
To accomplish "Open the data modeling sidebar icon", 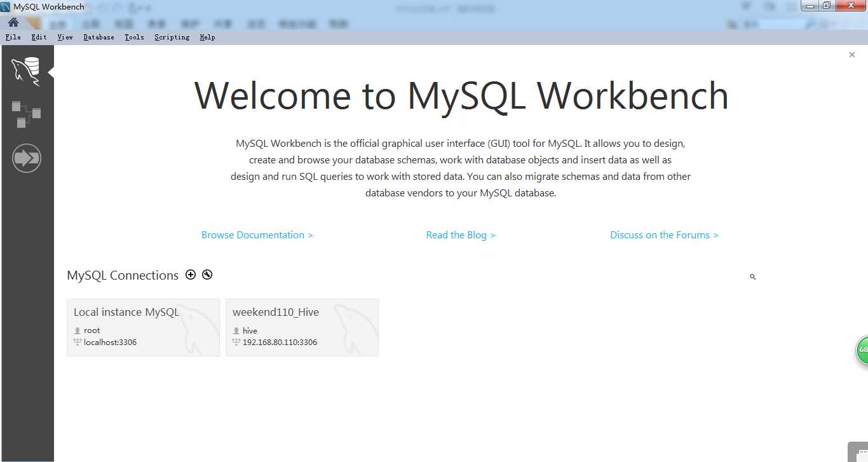I will click(x=26, y=114).
